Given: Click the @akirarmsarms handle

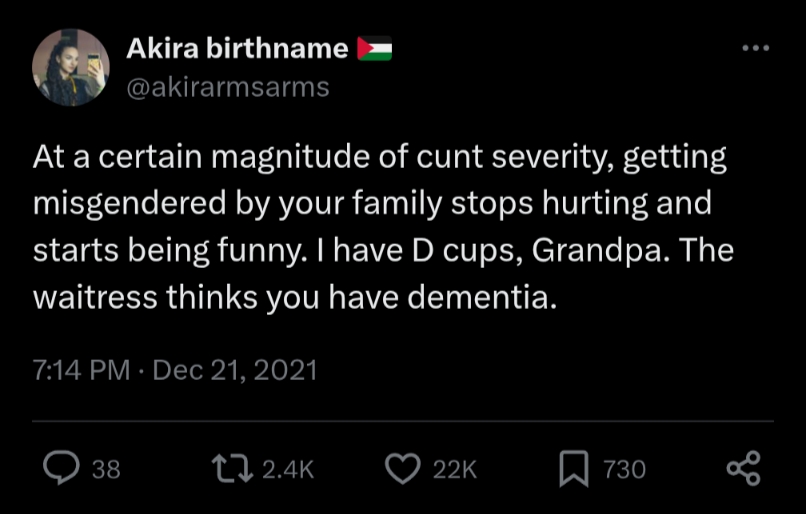Looking at the screenshot, I should point(227,87).
